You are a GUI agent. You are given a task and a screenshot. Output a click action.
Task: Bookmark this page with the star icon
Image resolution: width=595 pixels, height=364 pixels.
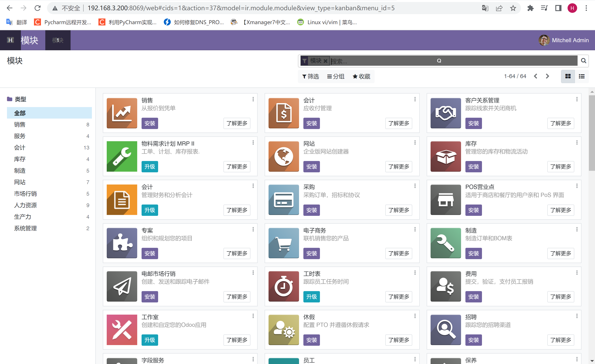coord(513,8)
